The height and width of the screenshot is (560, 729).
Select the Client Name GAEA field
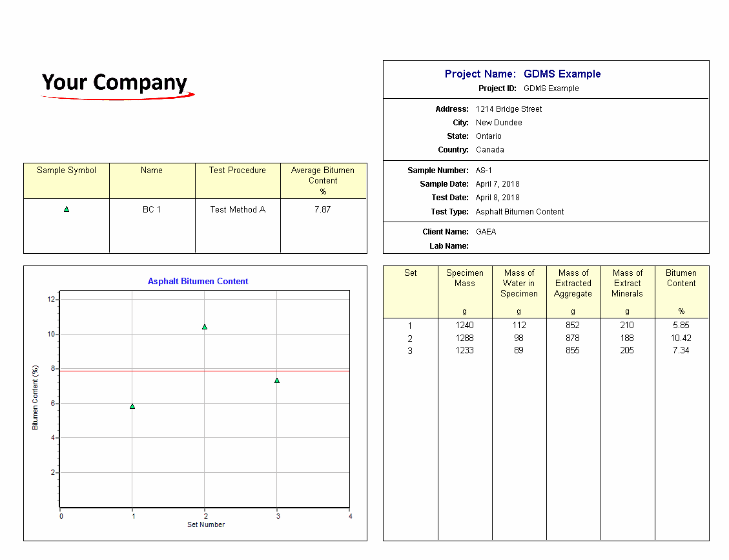coord(486,232)
